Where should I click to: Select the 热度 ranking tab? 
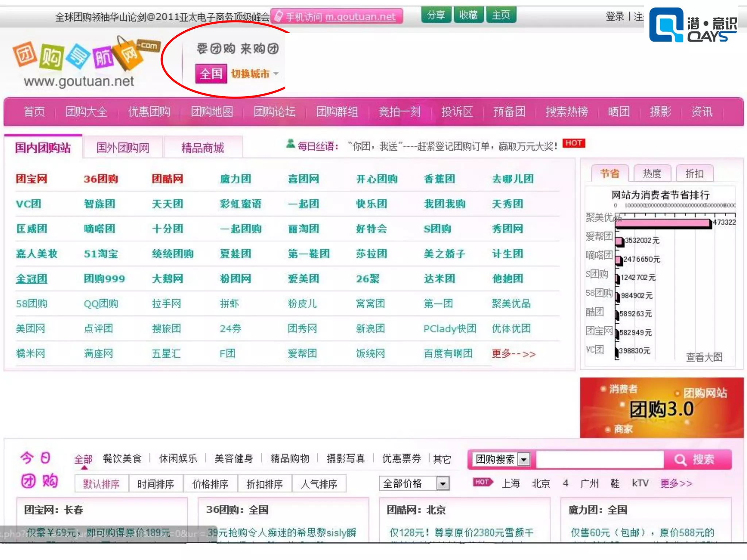point(652,174)
